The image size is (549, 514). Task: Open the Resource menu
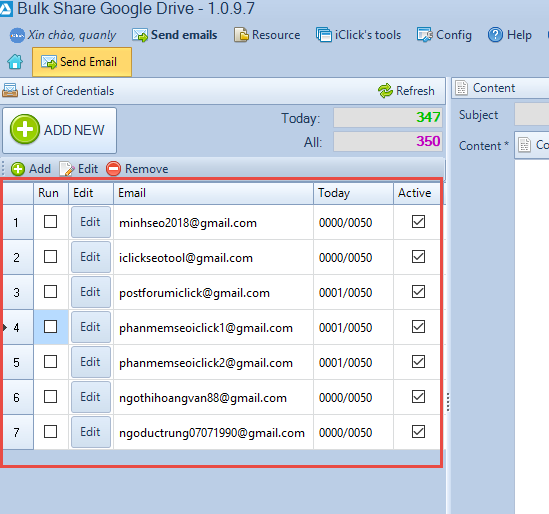[267, 35]
